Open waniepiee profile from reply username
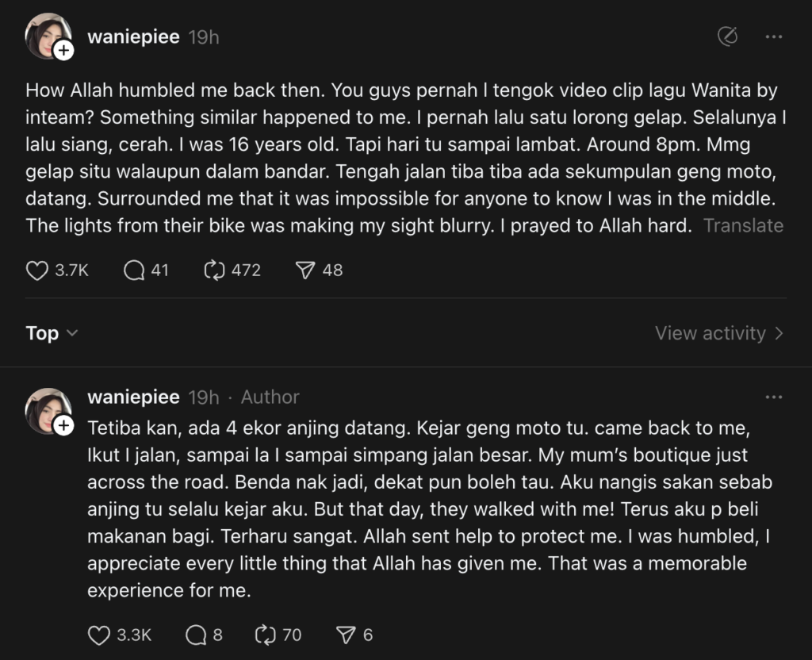 (133, 397)
